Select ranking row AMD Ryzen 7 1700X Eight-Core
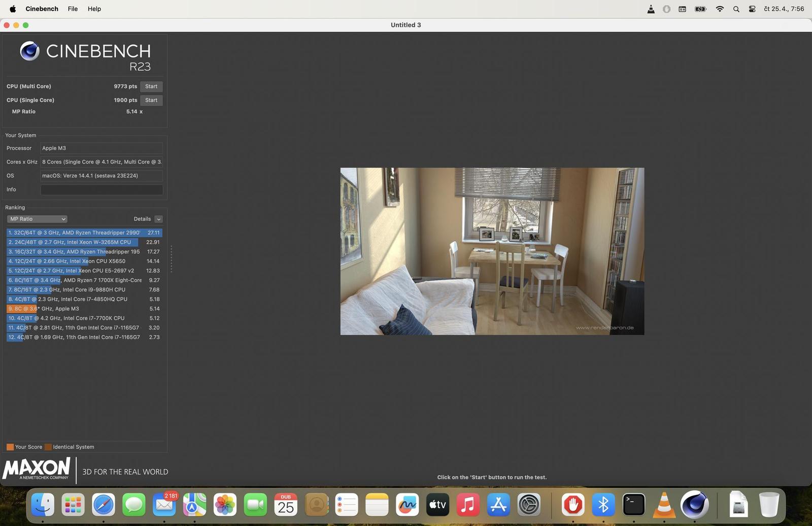Viewport: 812px width, 526px height. click(x=84, y=280)
